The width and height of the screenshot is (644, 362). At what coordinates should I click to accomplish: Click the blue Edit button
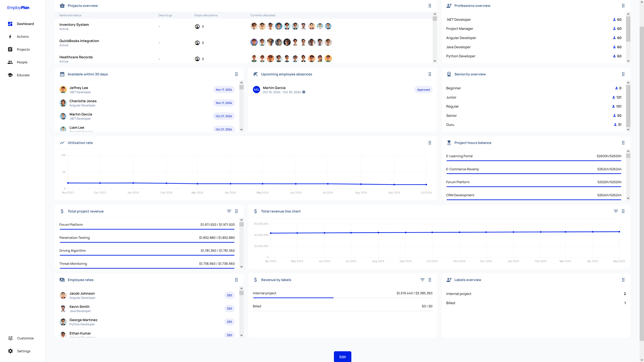point(342,357)
